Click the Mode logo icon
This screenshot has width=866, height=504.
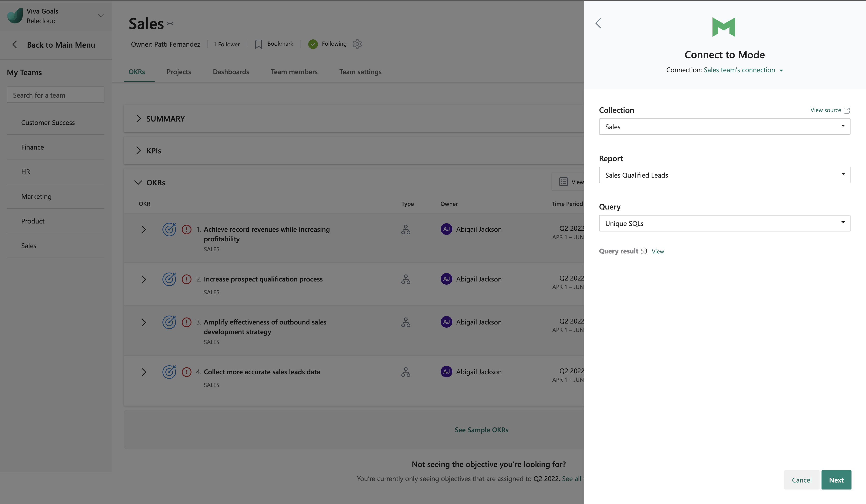723,27
